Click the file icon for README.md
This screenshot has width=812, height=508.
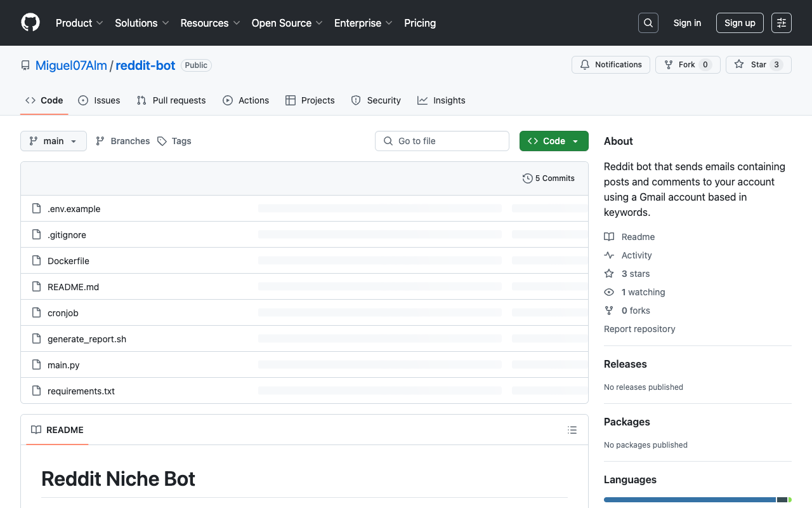coord(36,287)
